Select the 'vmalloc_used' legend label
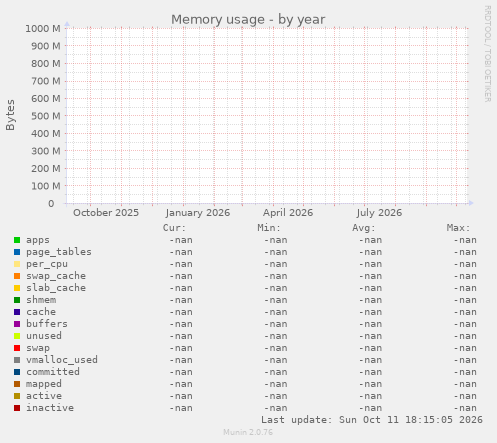 pos(62,360)
